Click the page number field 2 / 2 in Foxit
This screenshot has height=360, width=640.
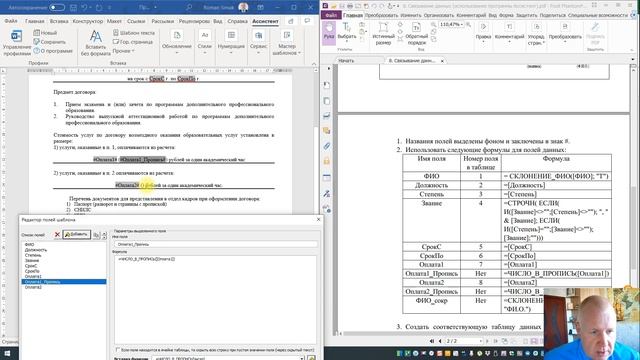coord(463,341)
